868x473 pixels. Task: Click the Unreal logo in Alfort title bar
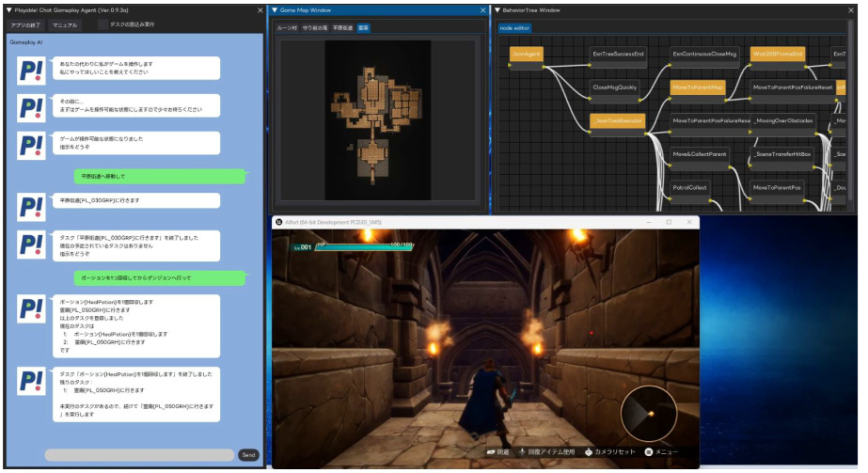pyautogui.click(x=279, y=222)
